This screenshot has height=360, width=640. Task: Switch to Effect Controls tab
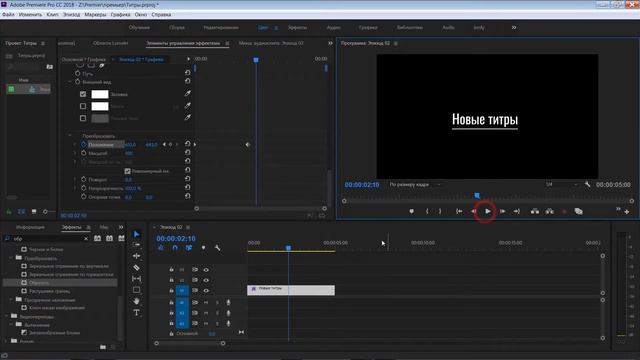[x=183, y=43]
